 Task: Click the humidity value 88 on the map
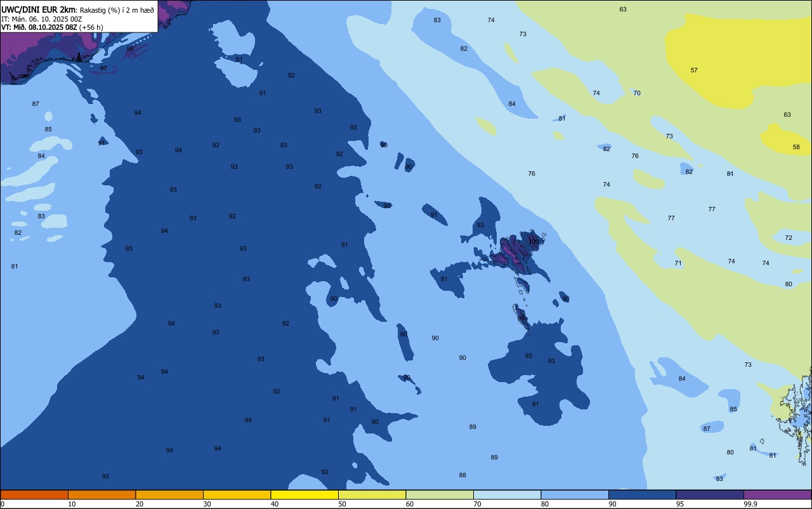[462, 475]
